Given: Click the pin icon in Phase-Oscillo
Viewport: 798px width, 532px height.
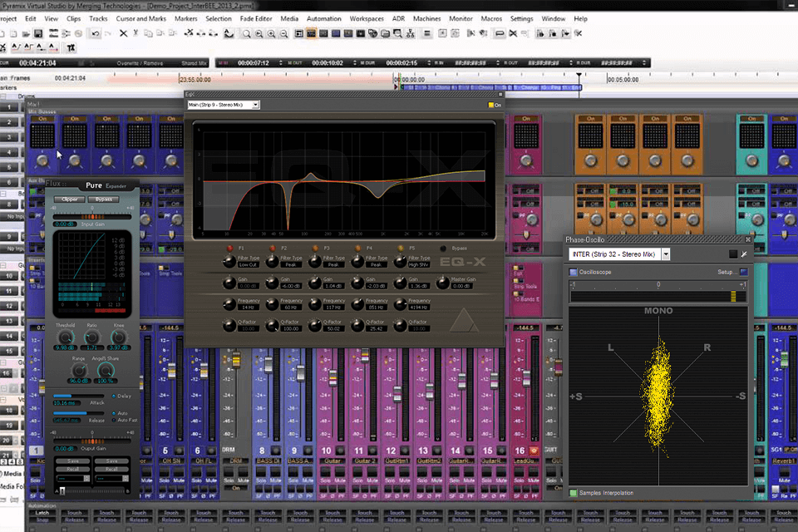Looking at the screenshot, I should (x=744, y=254).
